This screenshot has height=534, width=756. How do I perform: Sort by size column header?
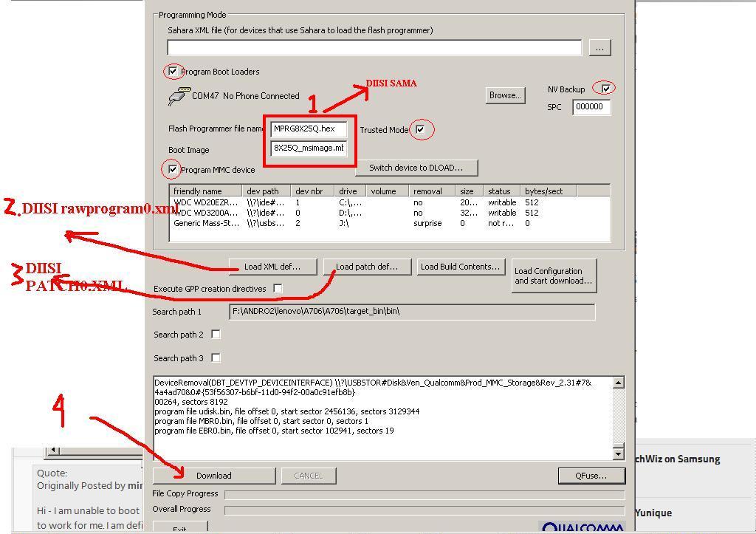pos(470,191)
